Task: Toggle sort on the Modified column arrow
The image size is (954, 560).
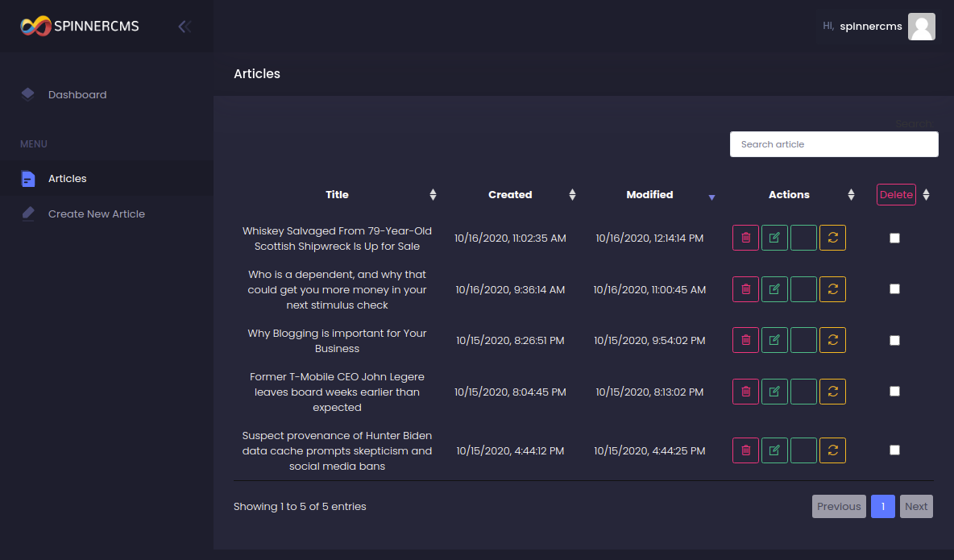Action: click(x=711, y=197)
